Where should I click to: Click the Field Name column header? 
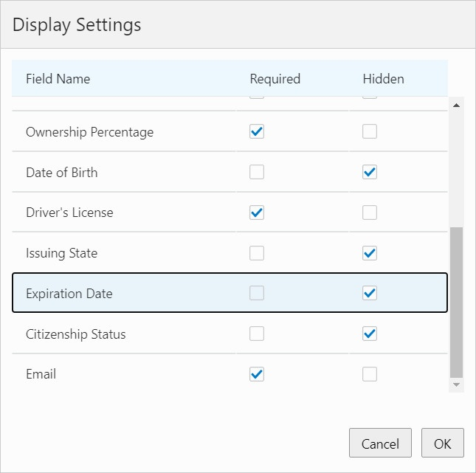pos(58,79)
